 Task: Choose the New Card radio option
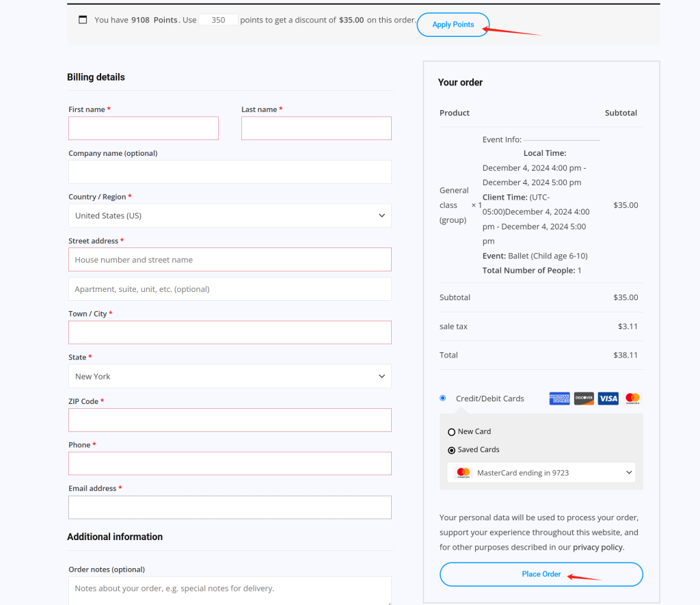[451, 432]
